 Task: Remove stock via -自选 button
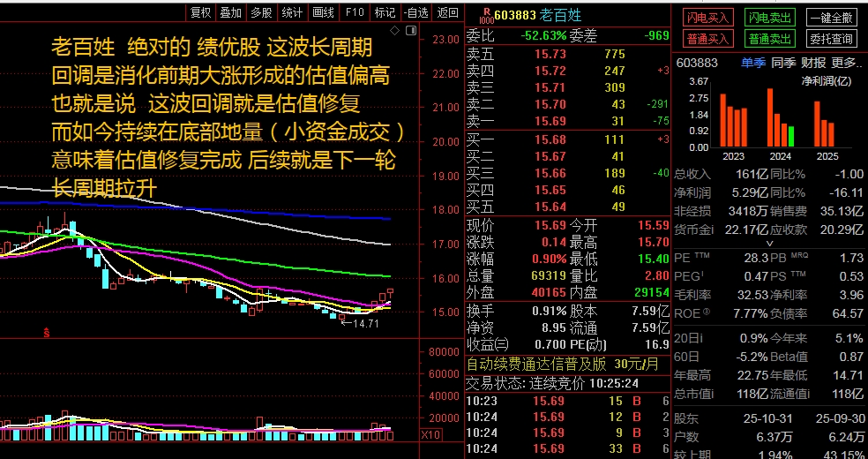416,12
